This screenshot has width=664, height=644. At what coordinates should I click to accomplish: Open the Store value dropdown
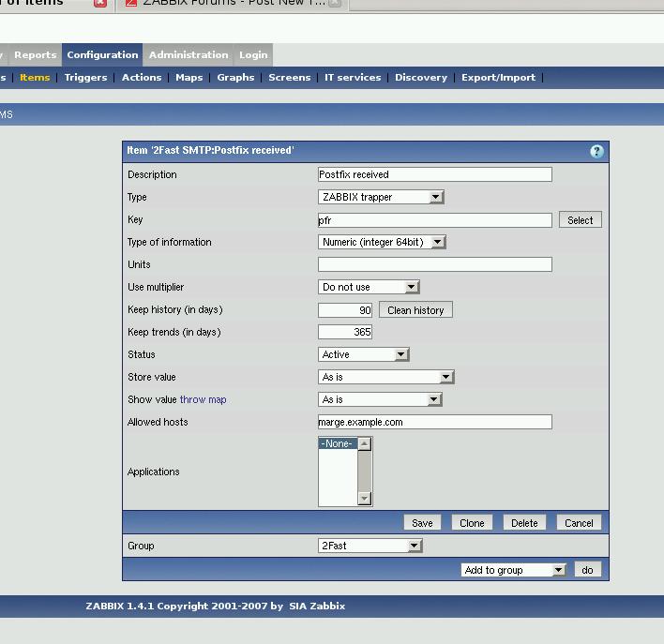tap(386, 377)
